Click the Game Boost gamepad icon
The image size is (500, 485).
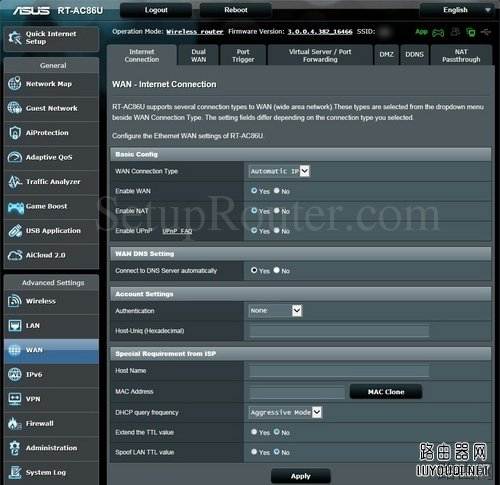(16, 207)
